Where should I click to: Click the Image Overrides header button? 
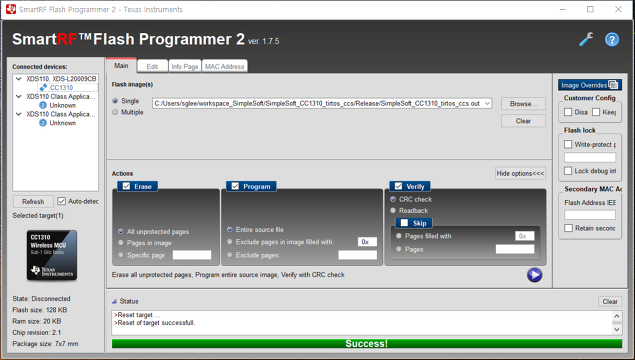(590, 85)
